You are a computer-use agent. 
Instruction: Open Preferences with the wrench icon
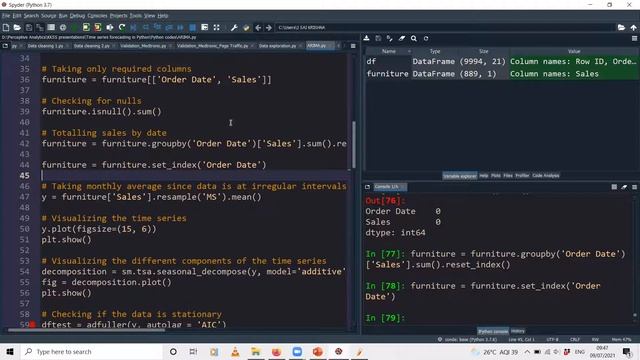coord(234,27)
